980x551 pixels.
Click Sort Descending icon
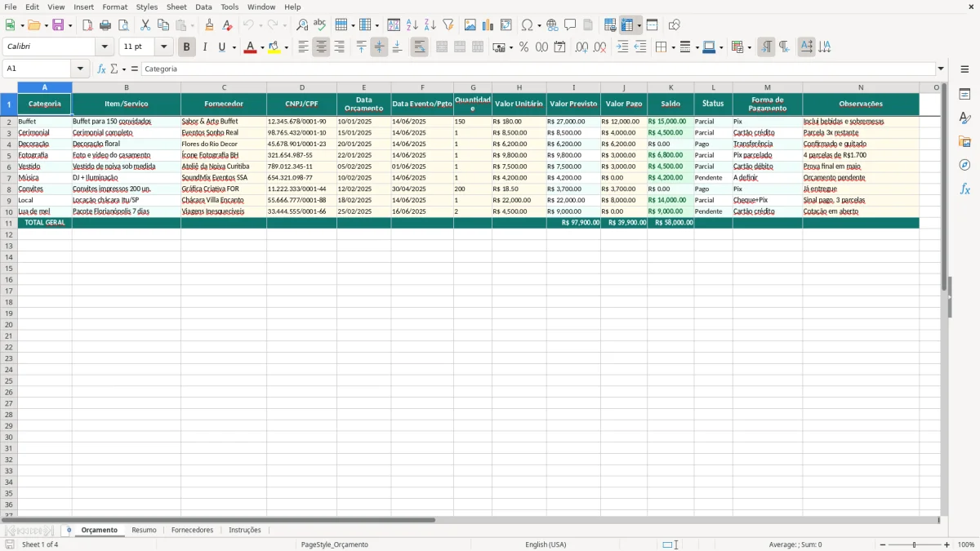(x=430, y=25)
